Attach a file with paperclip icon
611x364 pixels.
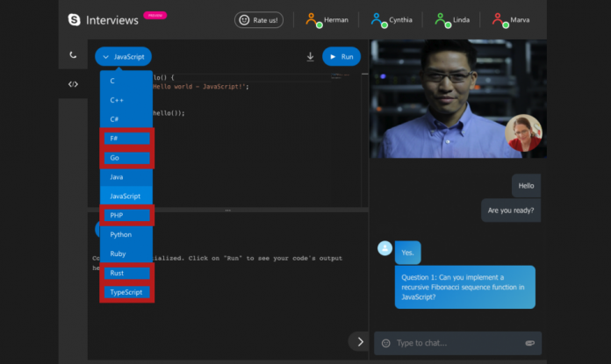530,343
